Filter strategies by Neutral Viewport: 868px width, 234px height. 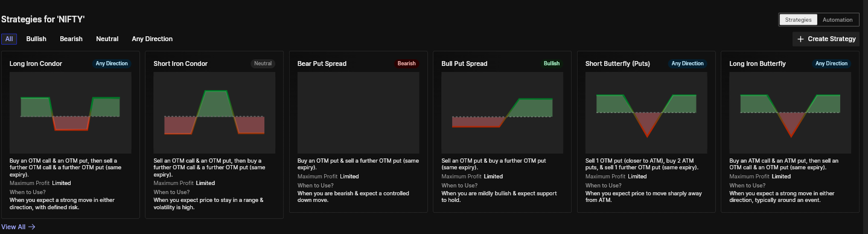(107, 39)
